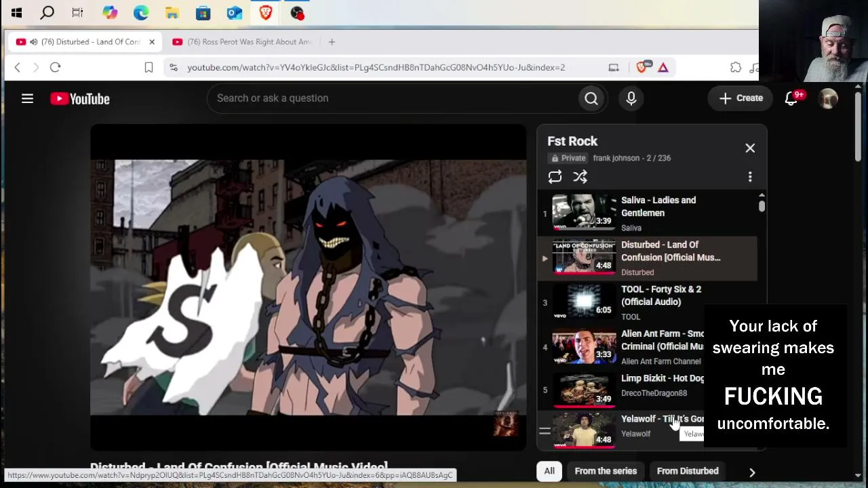Open YouTube notifications bell
868x488 pixels.
coord(791,98)
